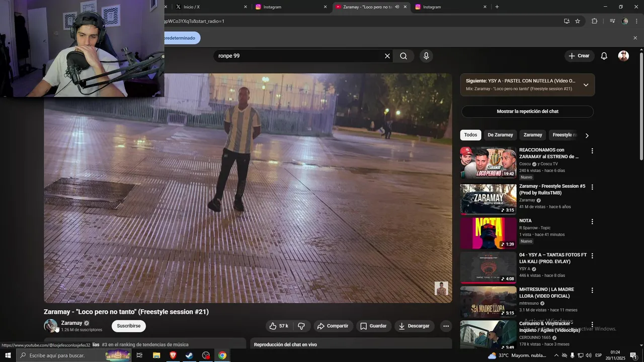Viewport: 644px width, 362px height.
Task: Open LA MADRE LLORA video thumbnail
Action: pos(488,302)
